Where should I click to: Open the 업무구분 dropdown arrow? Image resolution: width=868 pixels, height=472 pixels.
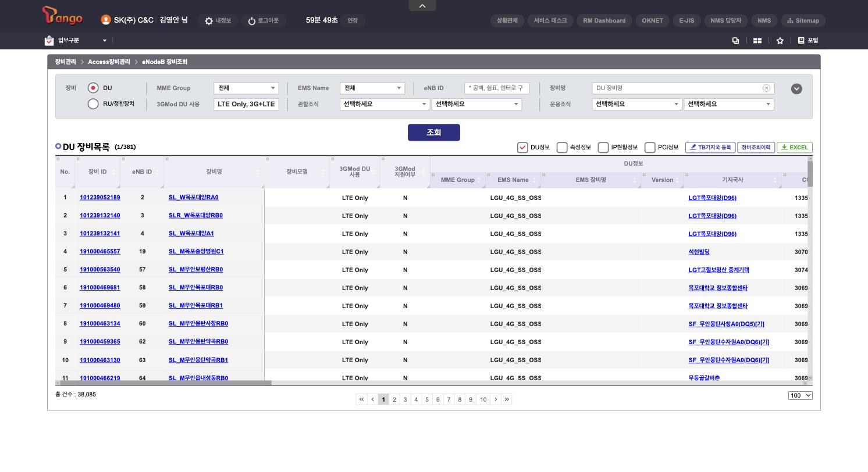[x=105, y=41]
